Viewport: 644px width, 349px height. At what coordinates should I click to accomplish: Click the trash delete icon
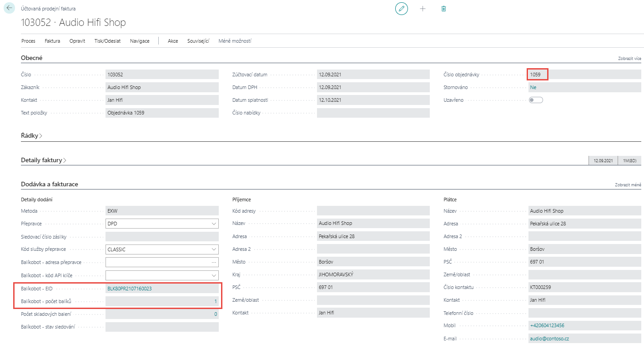coord(444,9)
